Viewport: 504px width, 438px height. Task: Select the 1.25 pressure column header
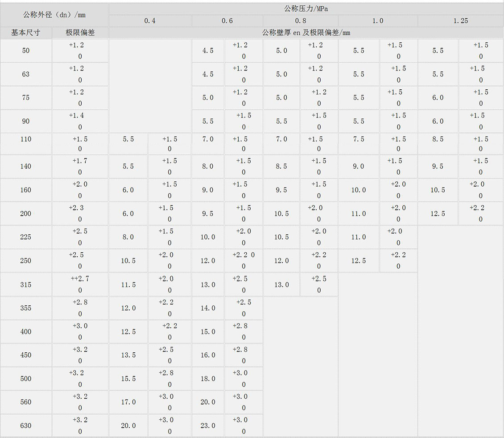461,21
